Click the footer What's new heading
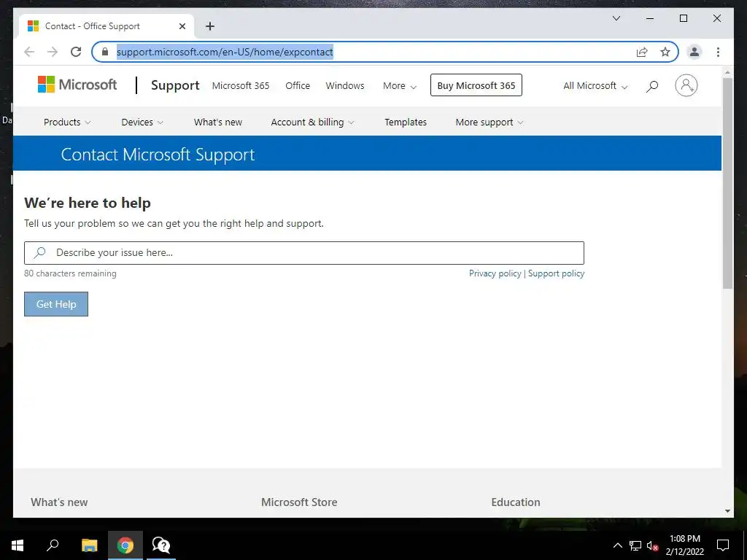The image size is (747, 560). coord(59,502)
